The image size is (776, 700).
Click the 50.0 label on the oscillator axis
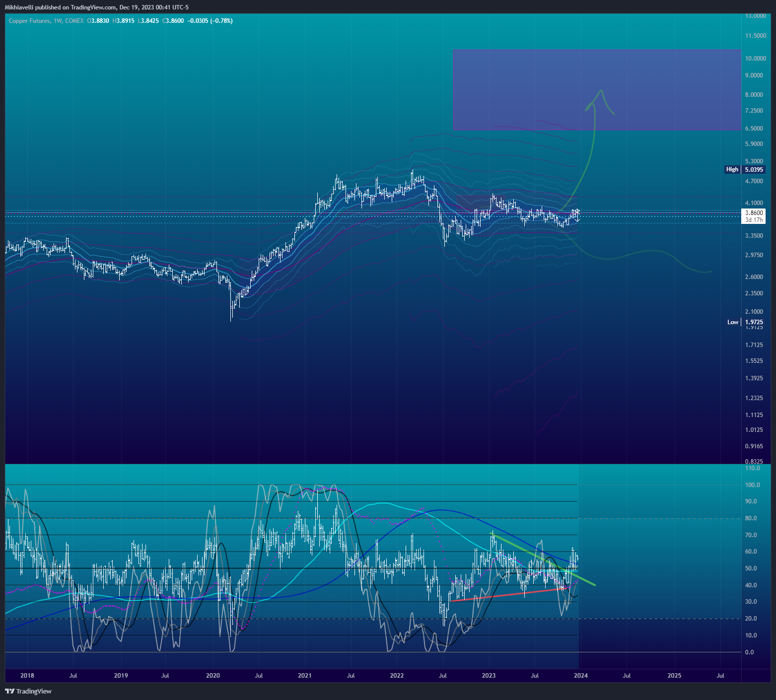coord(751,568)
